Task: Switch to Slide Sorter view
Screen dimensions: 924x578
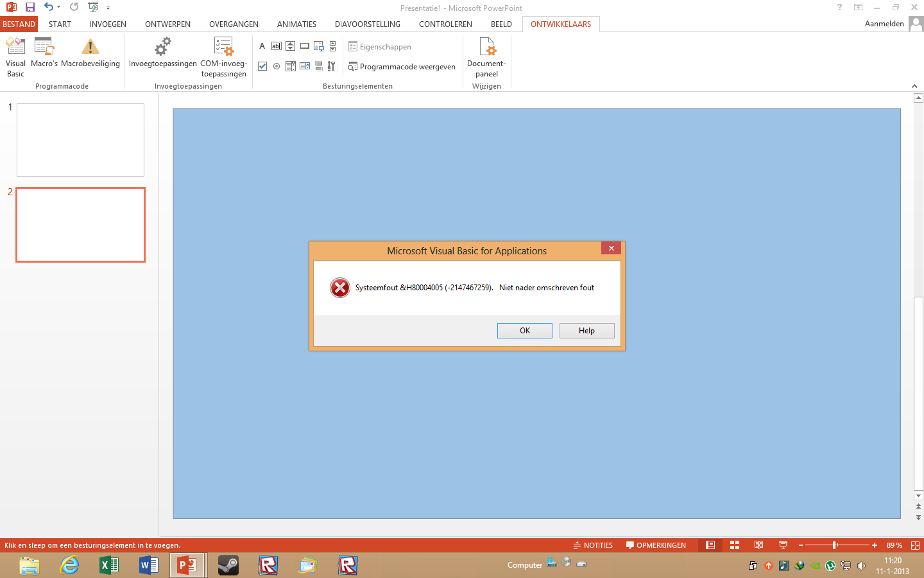Action: (735, 545)
